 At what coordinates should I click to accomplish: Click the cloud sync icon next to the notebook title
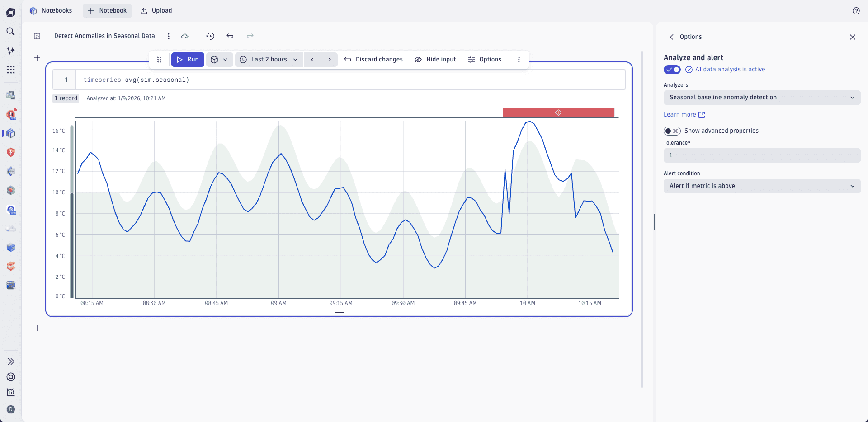pos(184,36)
